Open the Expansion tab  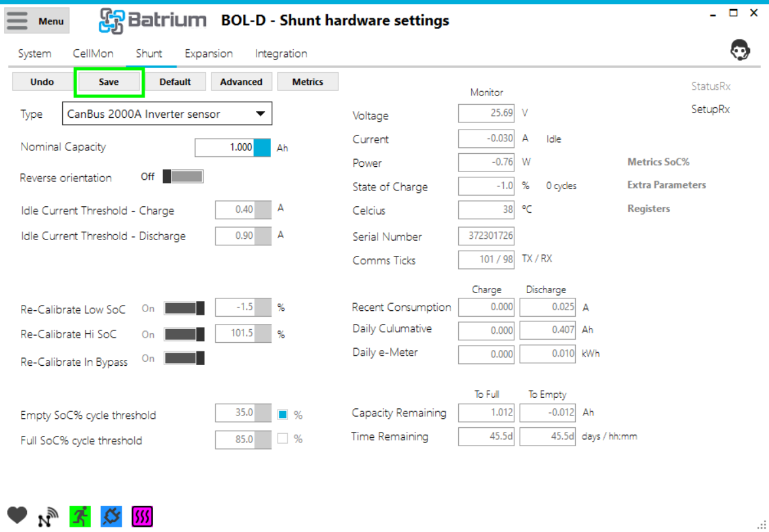[209, 54]
